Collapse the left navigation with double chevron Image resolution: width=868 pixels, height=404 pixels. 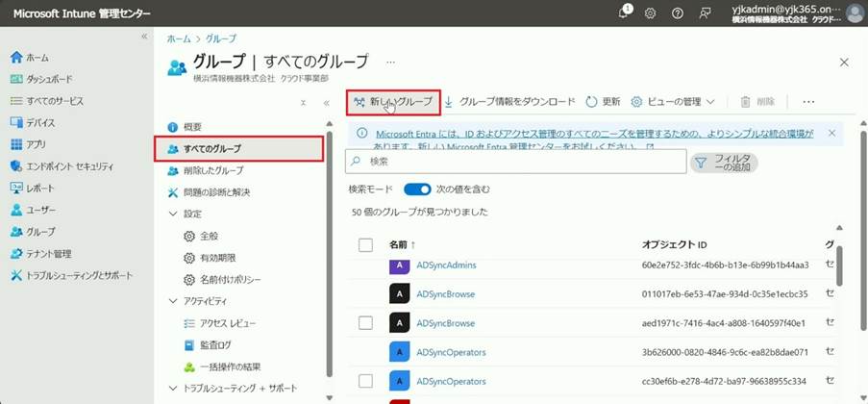144,36
